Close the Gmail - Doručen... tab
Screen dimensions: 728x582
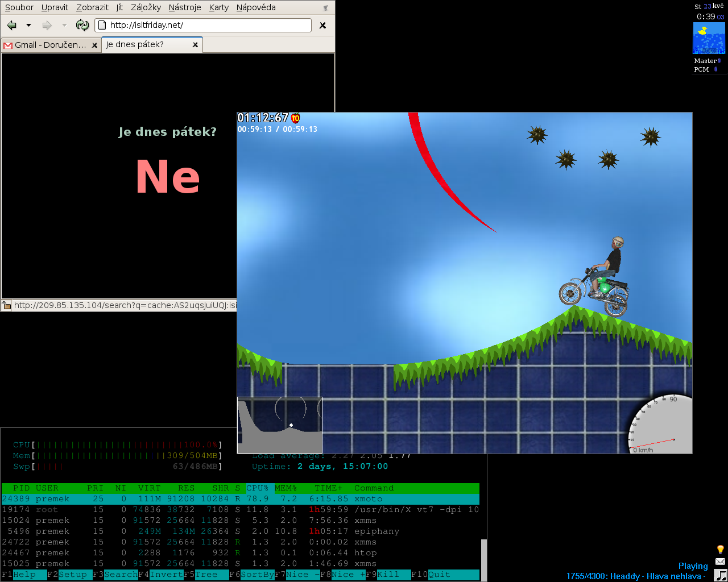click(x=94, y=45)
